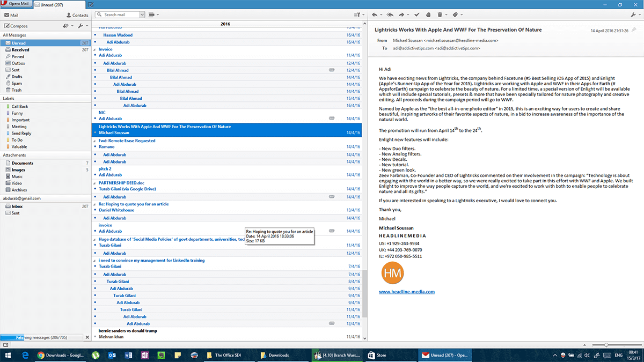Image resolution: width=644 pixels, height=362 pixels.
Task: Compose a new message
Action: (x=15, y=26)
